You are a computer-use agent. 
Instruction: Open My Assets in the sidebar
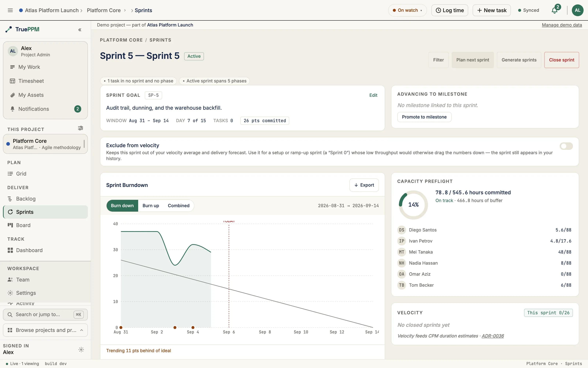(x=45, y=95)
